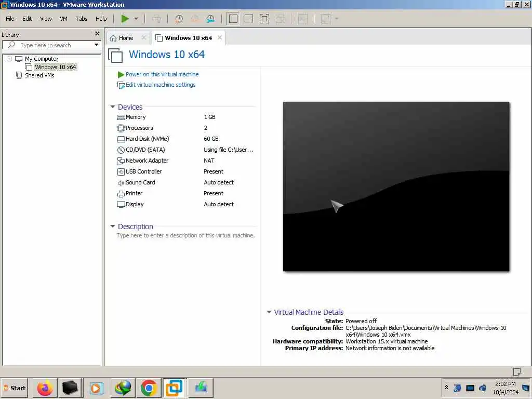Viewport: 532px width, 399px height.
Task: Collapse the Description section
Action: click(113, 227)
